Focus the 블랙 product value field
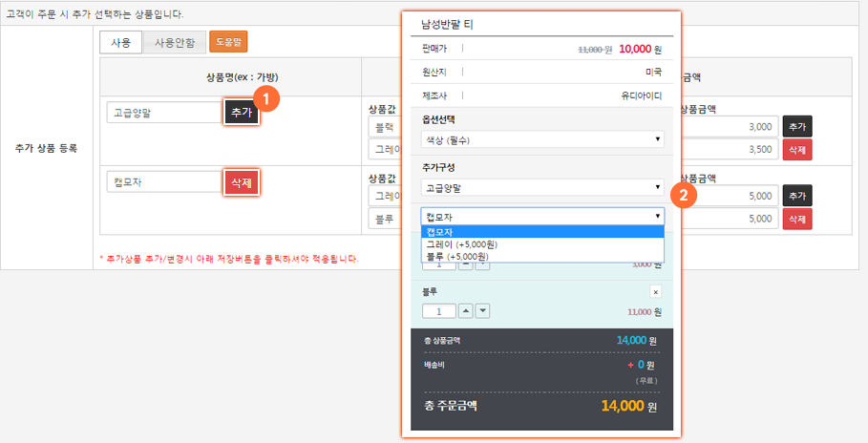 point(385,127)
